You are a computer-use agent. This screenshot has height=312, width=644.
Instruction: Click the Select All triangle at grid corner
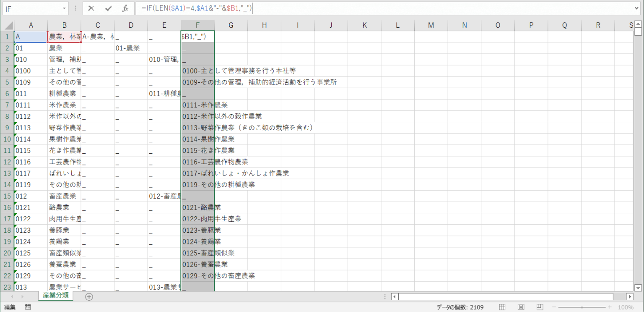(x=8, y=25)
